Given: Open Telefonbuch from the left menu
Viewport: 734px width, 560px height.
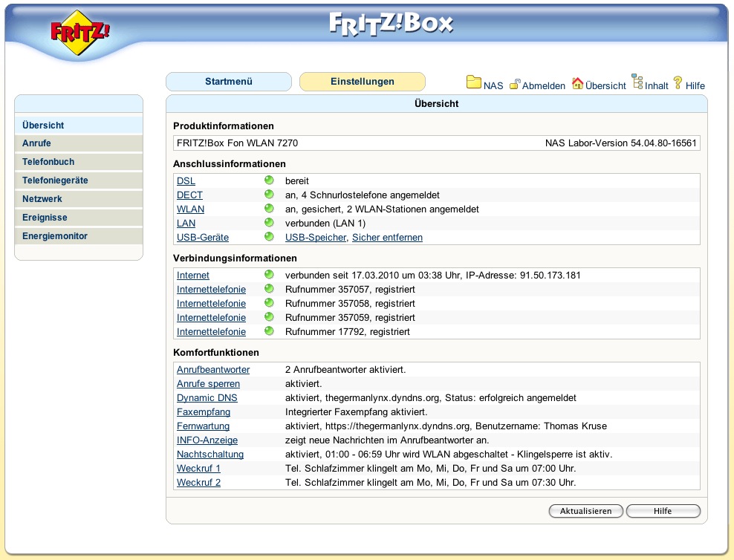Looking at the screenshot, I should click(x=48, y=162).
